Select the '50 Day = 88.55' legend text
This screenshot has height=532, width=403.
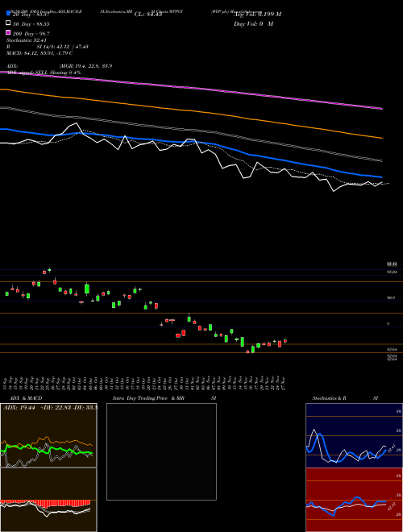click(31, 24)
